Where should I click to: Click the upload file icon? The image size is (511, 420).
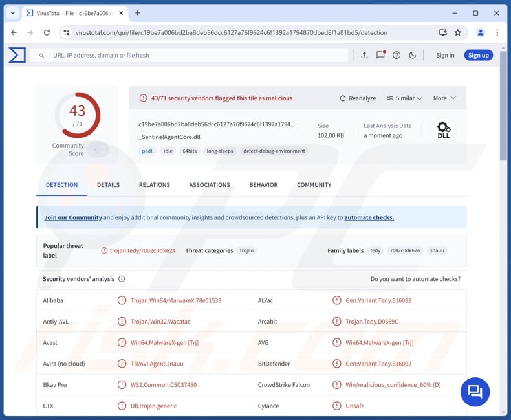point(364,55)
